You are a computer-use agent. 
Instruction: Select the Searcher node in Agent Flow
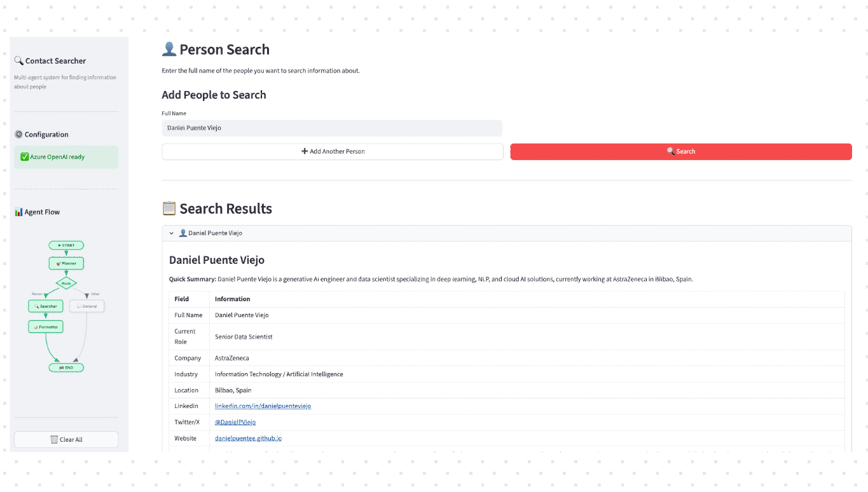point(46,306)
